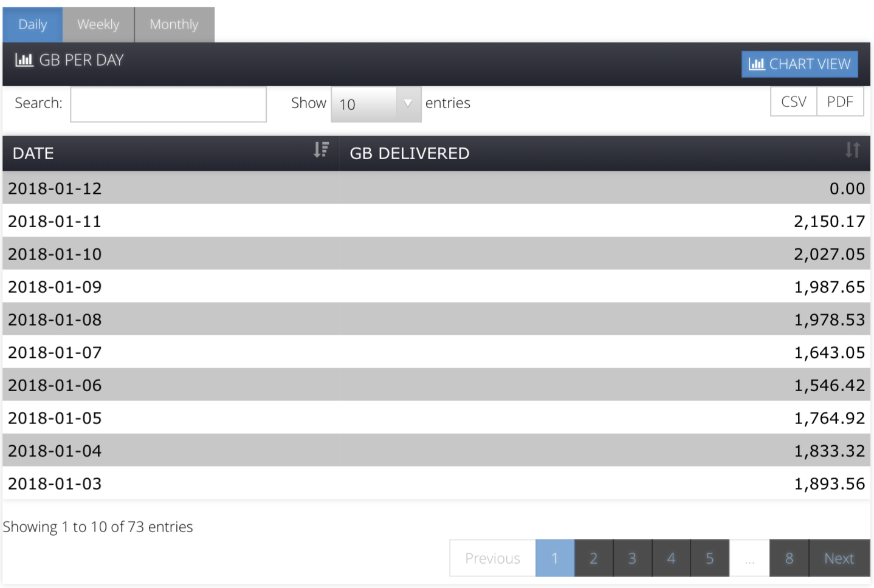
Task: Click the Showing 1 to 10 of 73 entries text
Action: point(98,527)
